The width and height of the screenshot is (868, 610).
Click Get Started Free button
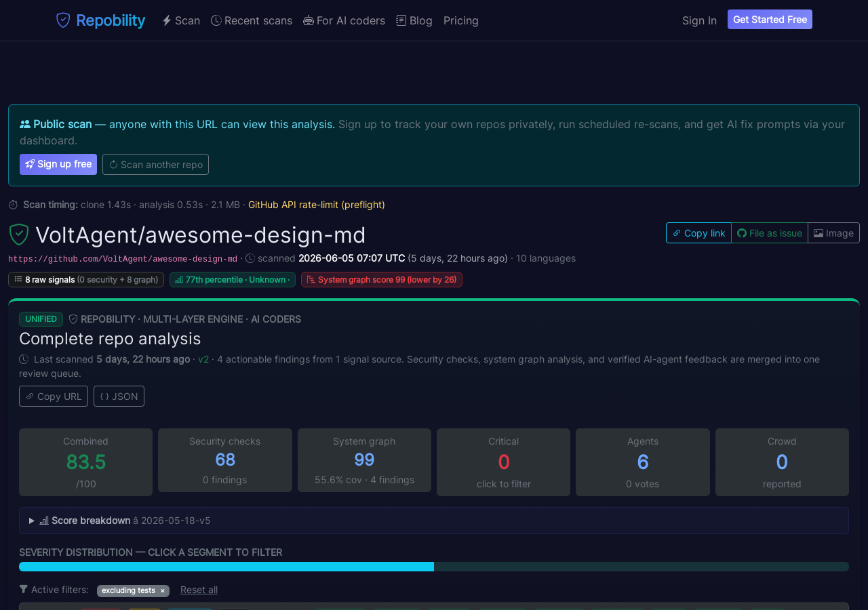[x=770, y=20]
